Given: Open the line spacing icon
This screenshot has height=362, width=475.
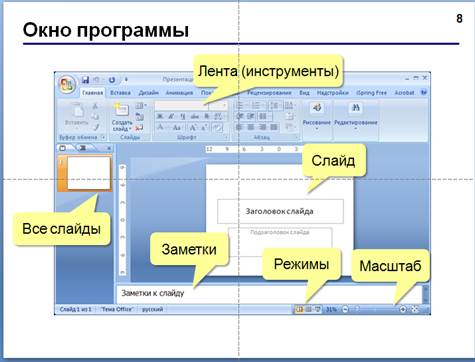Looking at the screenshot, I should click(x=275, y=106).
